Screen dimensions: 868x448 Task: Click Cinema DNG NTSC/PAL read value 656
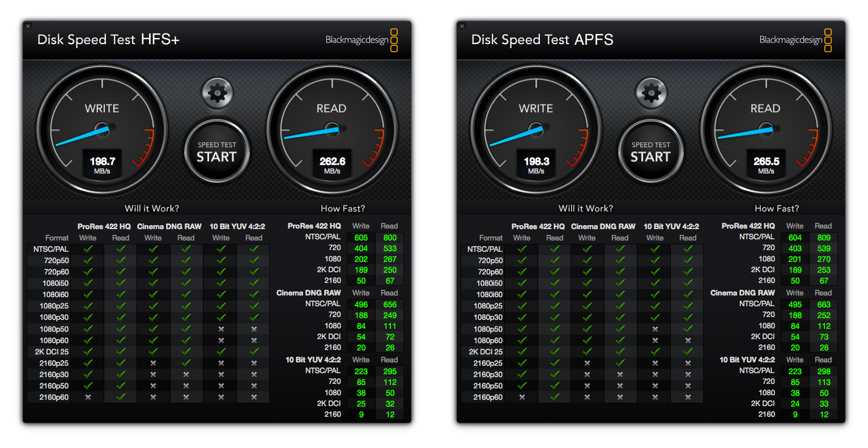[390, 305]
